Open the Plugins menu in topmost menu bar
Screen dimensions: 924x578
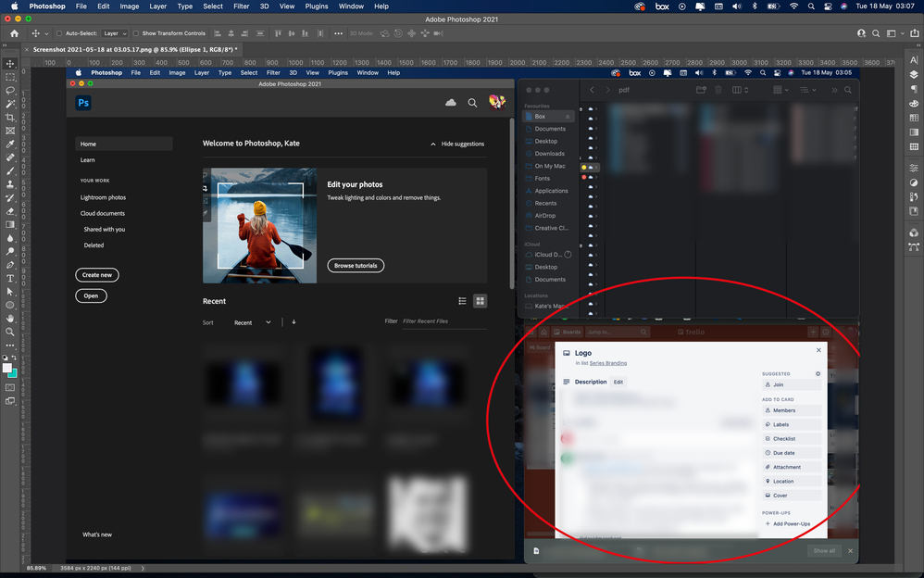(x=317, y=6)
